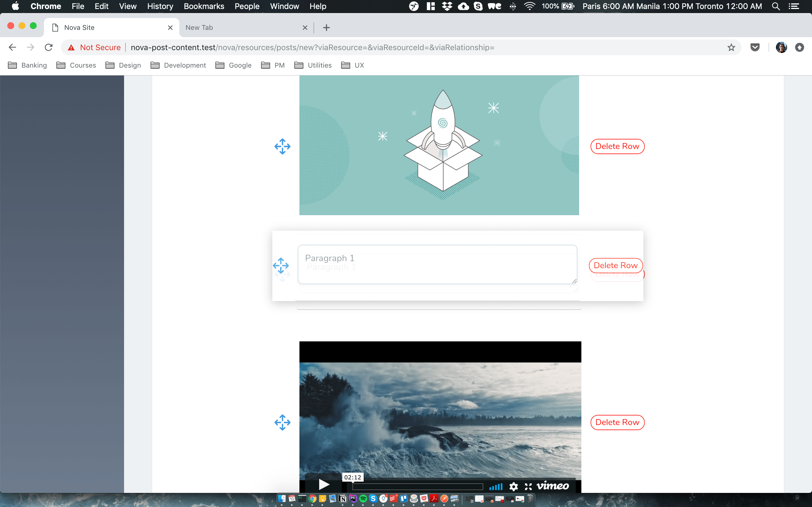Reload the Nova Site page
Image resolution: width=812 pixels, height=507 pixels.
coord(49,48)
